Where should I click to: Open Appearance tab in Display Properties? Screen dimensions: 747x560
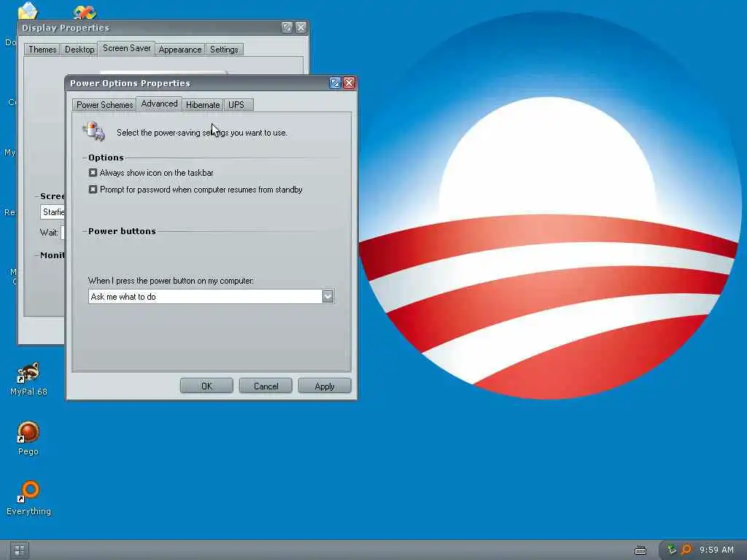180,50
